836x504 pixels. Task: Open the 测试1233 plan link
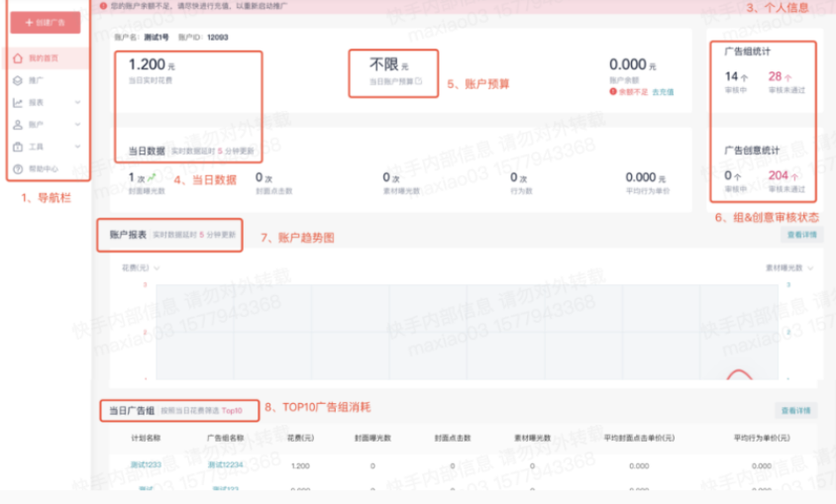(x=146, y=463)
